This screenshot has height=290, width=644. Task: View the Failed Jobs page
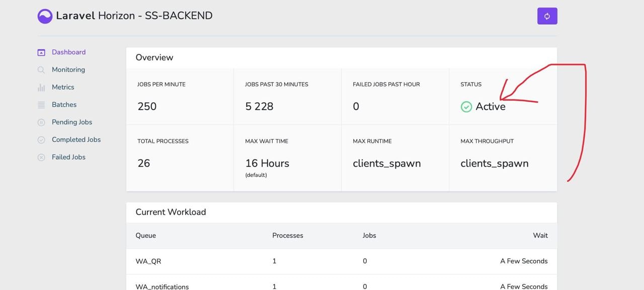pos(68,157)
